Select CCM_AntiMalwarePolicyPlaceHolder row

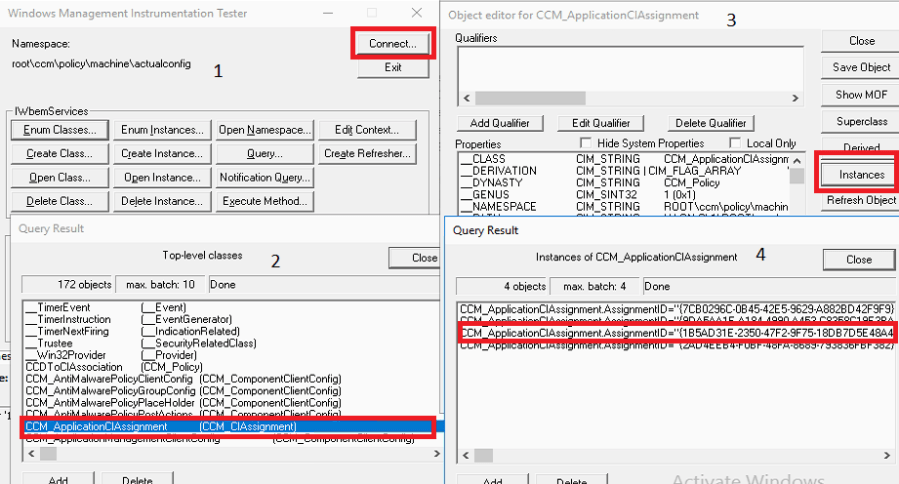(x=231, y=403)
